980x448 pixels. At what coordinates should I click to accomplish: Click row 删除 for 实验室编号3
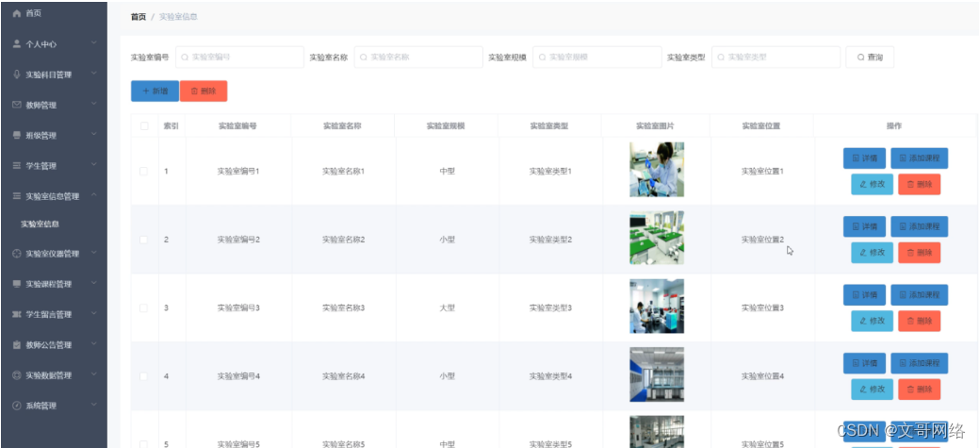click(x=920, y=321)
